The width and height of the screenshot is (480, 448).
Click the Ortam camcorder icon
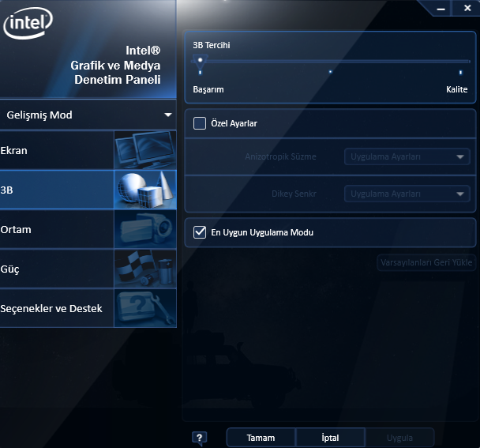point(145,229)
